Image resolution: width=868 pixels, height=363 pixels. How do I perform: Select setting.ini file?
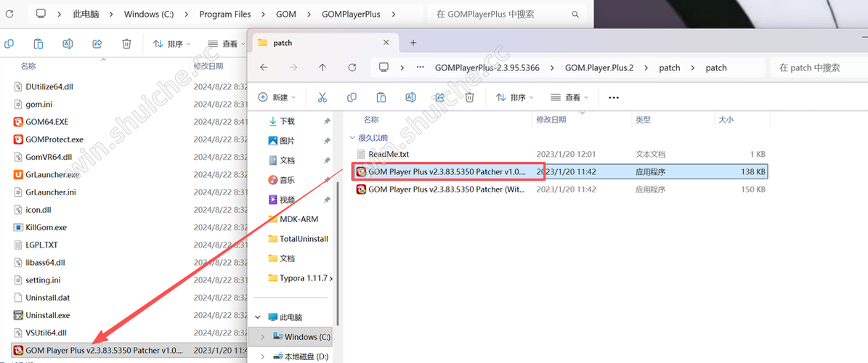tap(37, 280)
